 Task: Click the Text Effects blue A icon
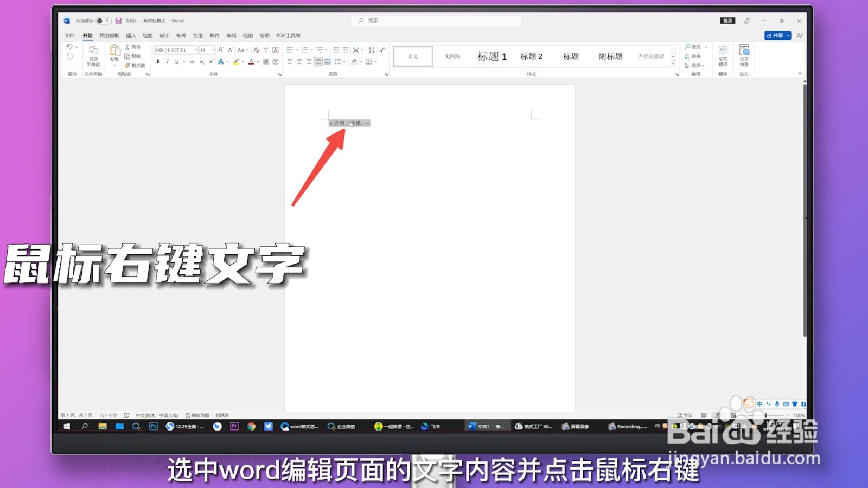(221, 62)
